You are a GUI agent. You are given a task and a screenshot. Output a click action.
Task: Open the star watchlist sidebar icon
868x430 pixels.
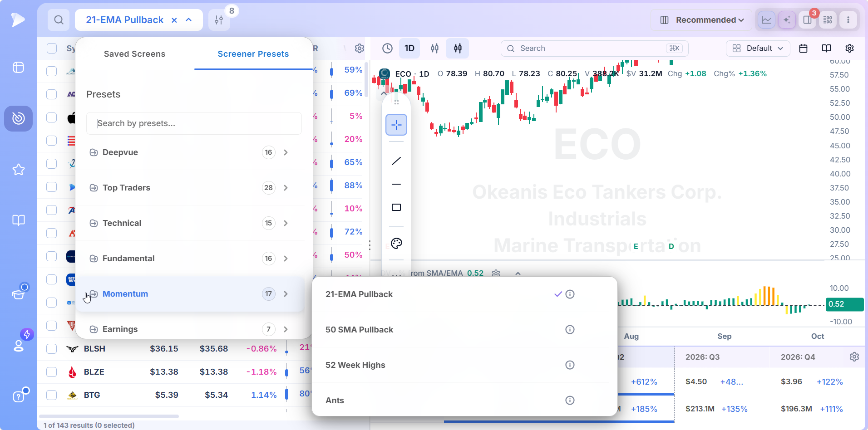(19, 170)
